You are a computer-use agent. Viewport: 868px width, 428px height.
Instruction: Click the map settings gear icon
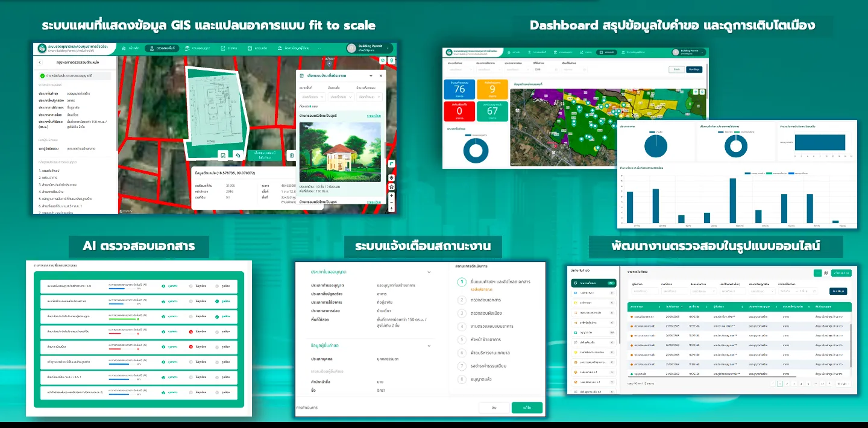point(392,178)
